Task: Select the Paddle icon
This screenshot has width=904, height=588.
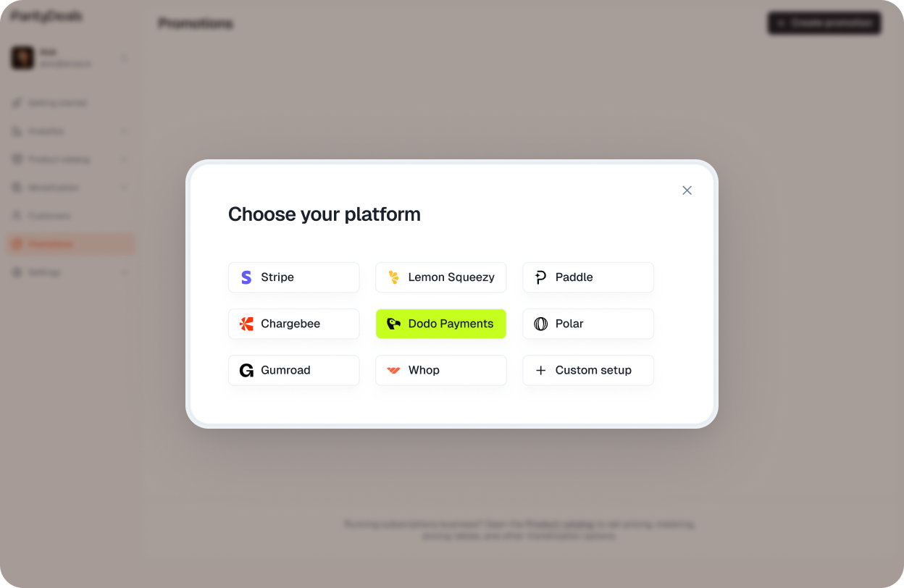Action: point(540,277)
